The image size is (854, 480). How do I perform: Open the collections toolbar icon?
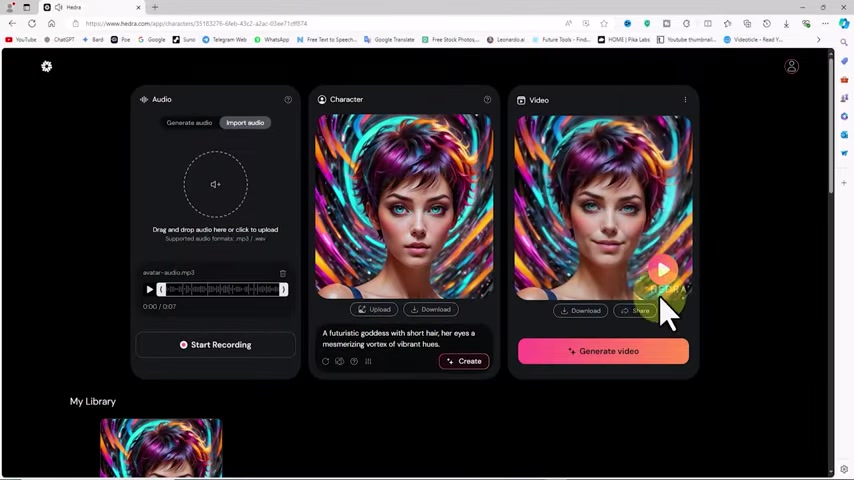tap(747, 23)
